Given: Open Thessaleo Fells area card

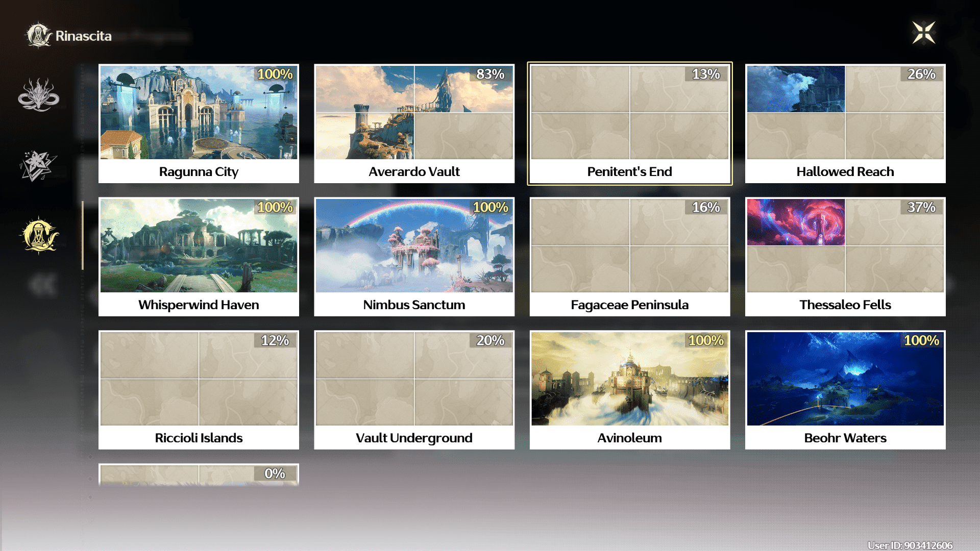Looking at the screenshot, I should tap(845, 257).
